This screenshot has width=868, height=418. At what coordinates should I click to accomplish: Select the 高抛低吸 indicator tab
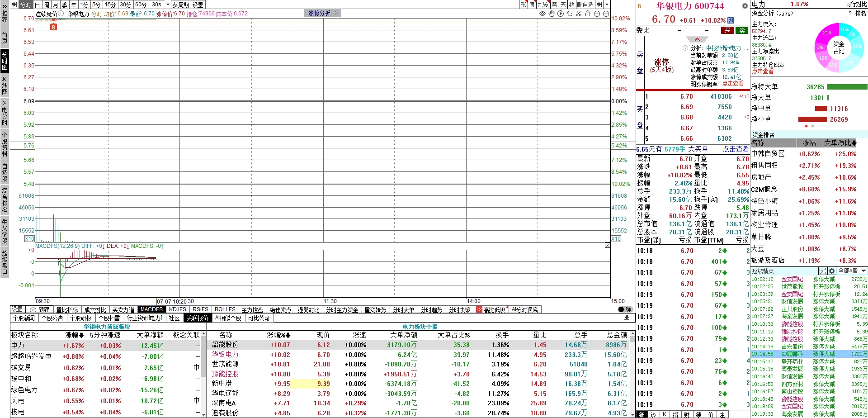pyautogui.click(x=491, y=309)
